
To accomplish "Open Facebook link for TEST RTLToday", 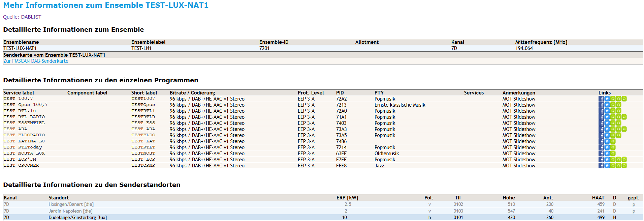I will (601, 147).
